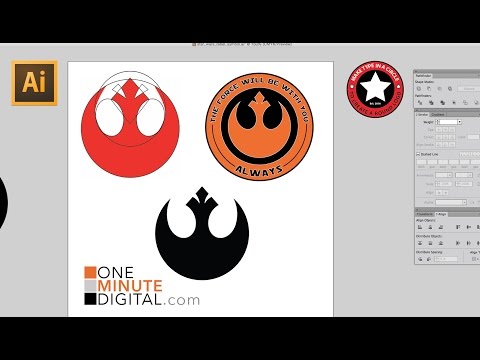Image resolution: width=480 pixels, height=360 pixels.
Task: Click Vertical Align Center in the Align panel
Action: click(x=469, y=227)
